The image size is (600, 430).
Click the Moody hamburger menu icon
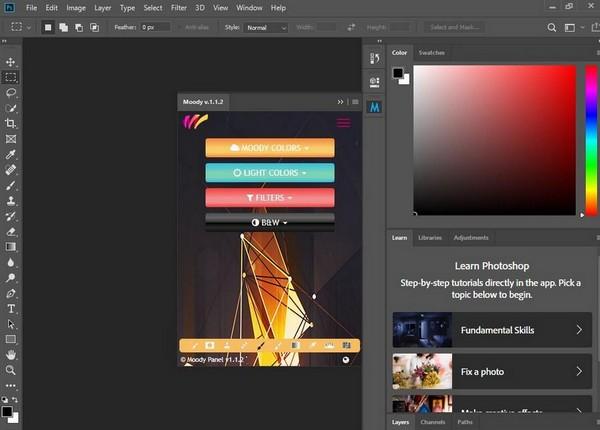(x=344, y=123)
